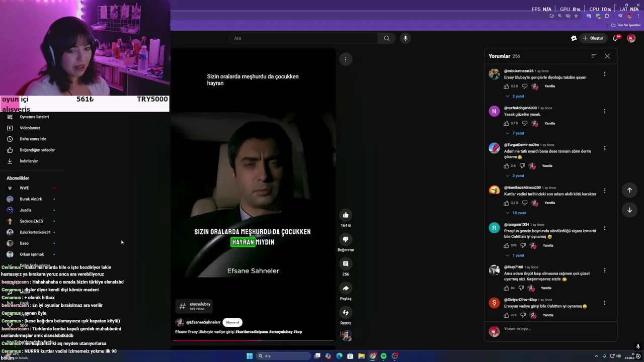
Task: Expand the 2 yanıt replies
Action: 515,96
